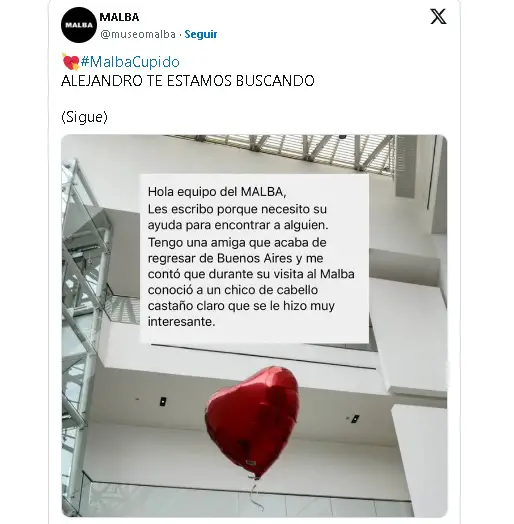Open the MALBA display name

(x=119, y=17)
